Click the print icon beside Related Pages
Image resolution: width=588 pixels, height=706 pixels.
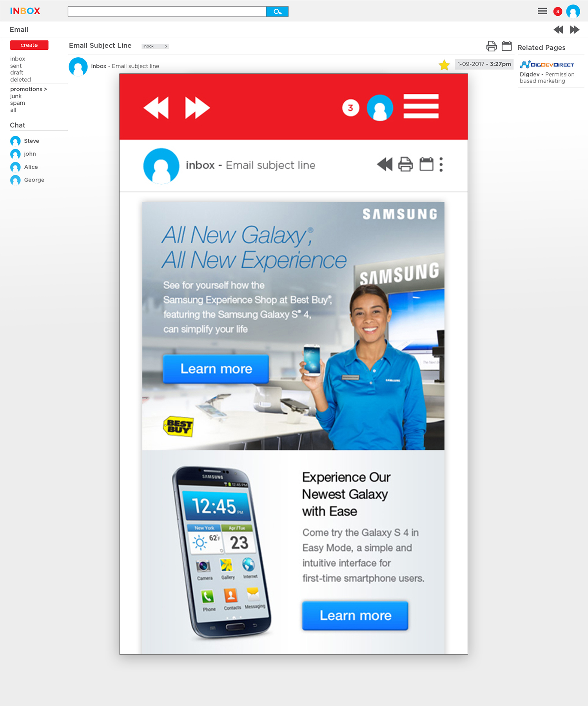[492, 46]
